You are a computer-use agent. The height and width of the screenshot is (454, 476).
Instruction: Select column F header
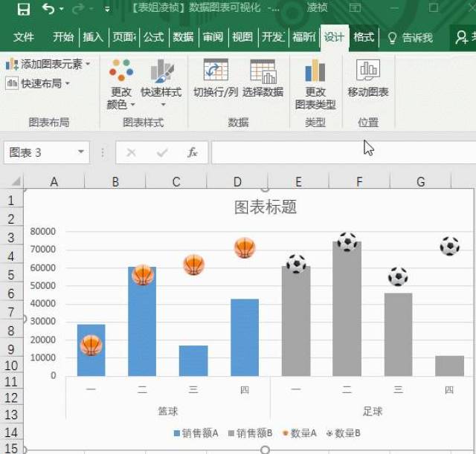pos(359,182)
